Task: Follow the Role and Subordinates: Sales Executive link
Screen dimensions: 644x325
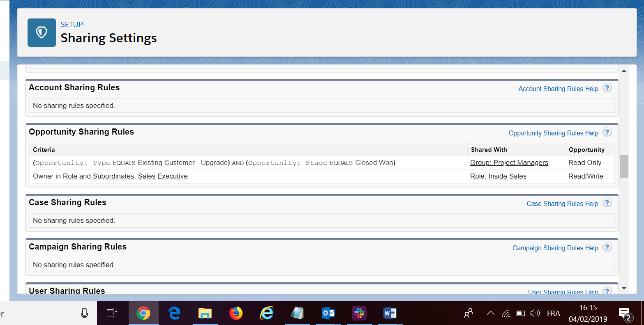Action: pyautogui.click(x=125, y=176)
